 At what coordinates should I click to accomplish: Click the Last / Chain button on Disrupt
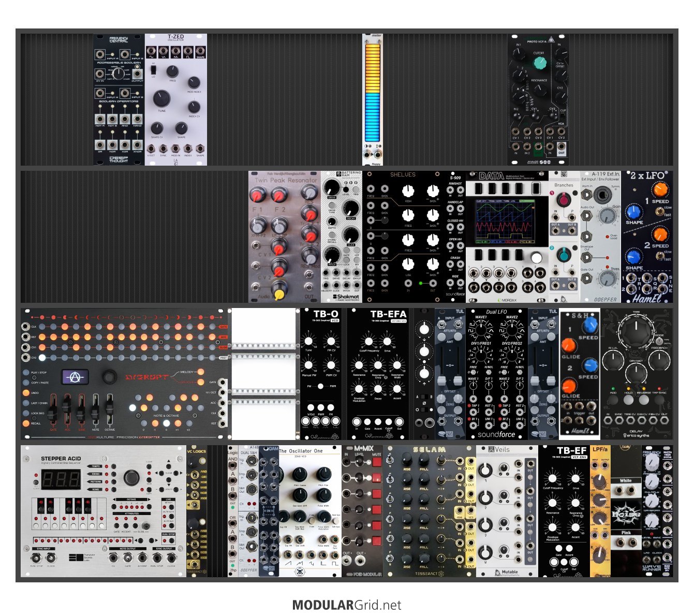pyautogui.click(x=26, y=403)
